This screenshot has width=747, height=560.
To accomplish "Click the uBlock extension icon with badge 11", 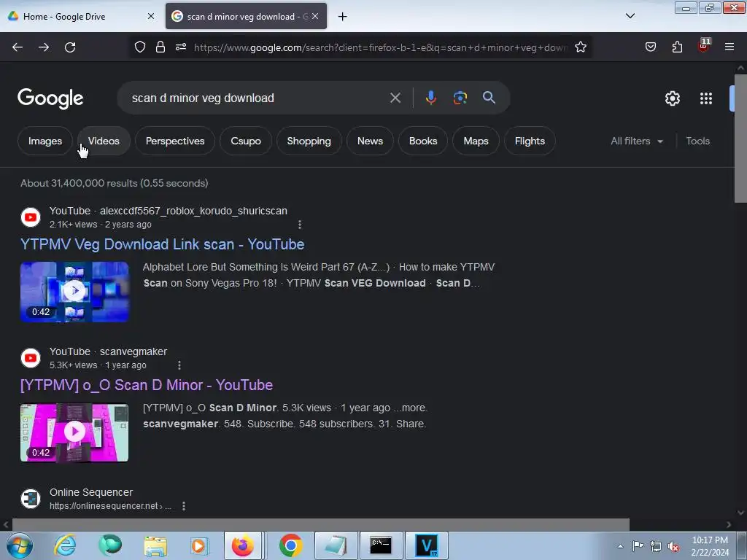I will 704,46.
